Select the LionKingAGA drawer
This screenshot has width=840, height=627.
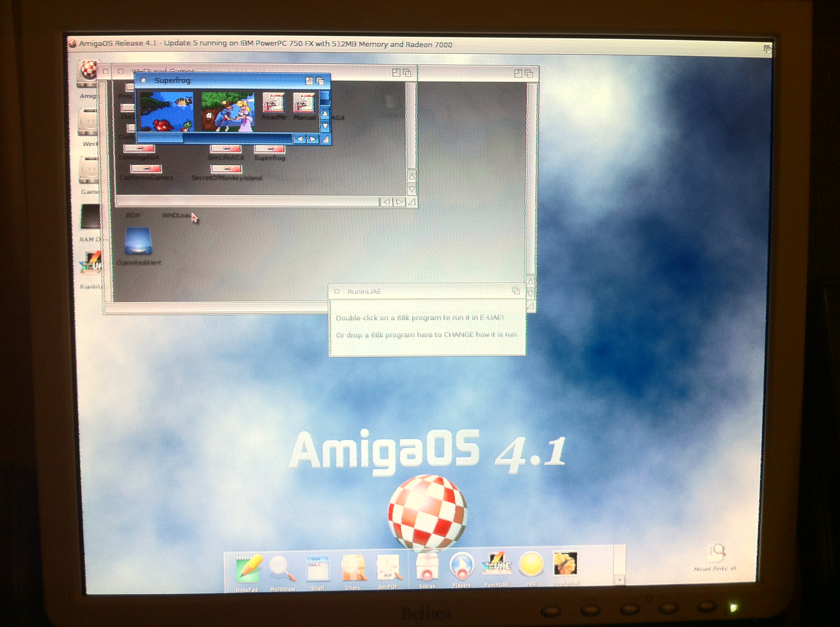point(139,148)
